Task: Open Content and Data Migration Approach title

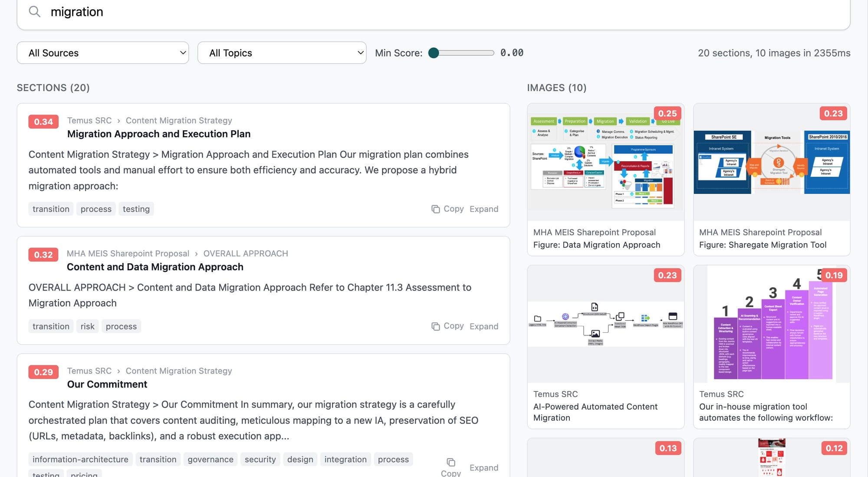Action: [155, 267]
